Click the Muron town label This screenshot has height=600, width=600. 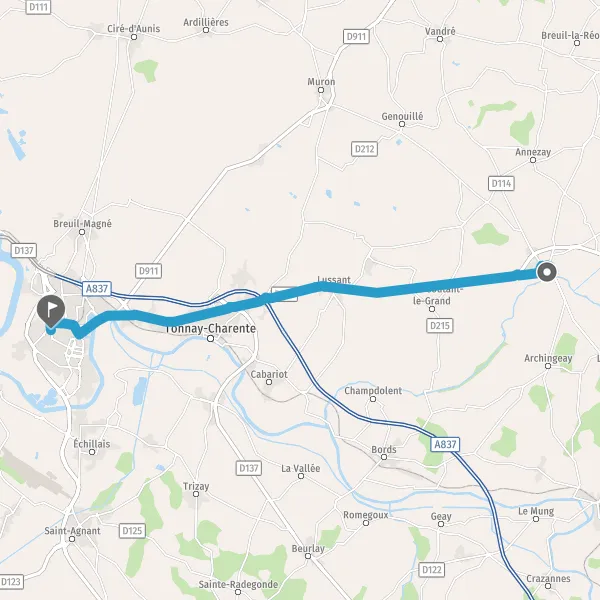click(321, 82)
